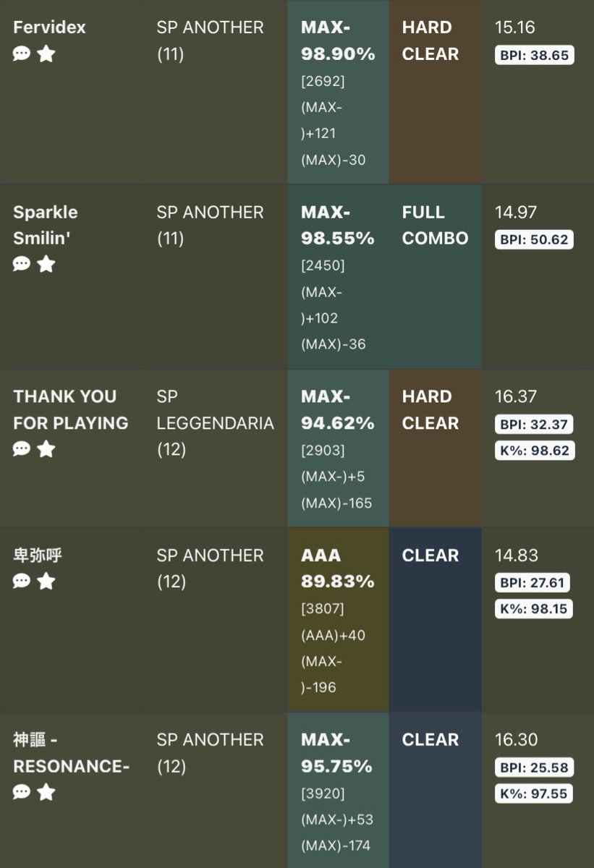Click the HARD CLEAR lamp cell for Fervidex
Viewport: 594px width, 868px height.
[436, 91]
